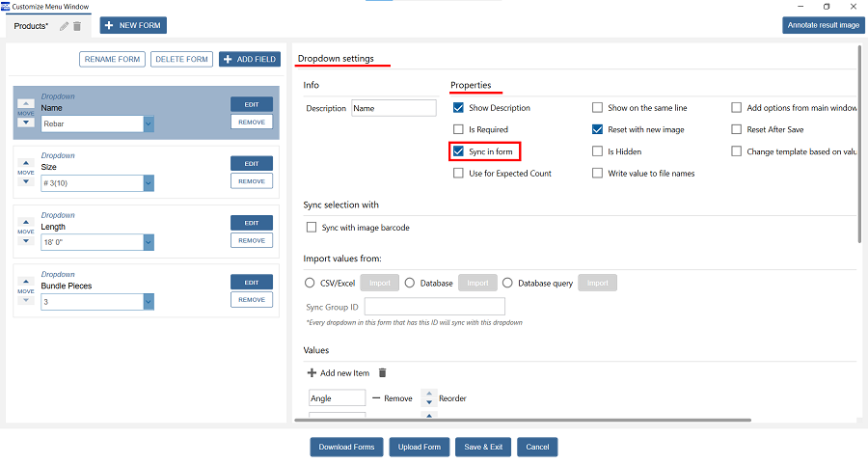Enable Sync with image barcode
868x464 pixels.
tap(311, 228)
